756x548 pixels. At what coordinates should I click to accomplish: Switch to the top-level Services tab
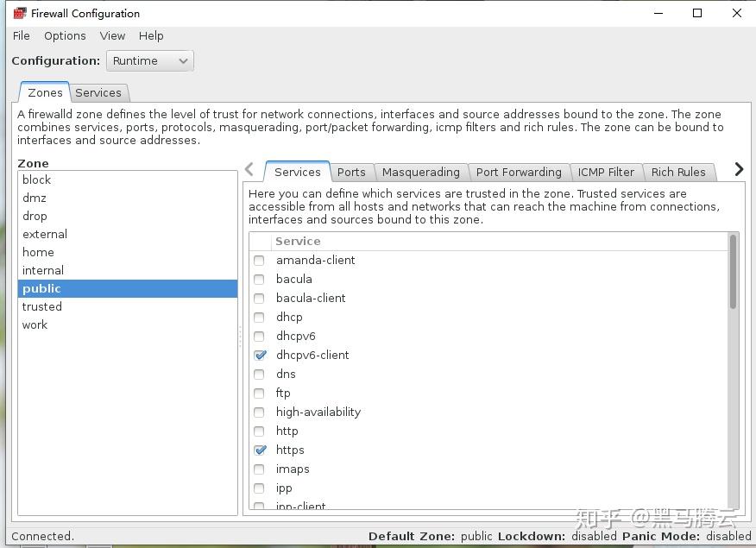[98, 92]
